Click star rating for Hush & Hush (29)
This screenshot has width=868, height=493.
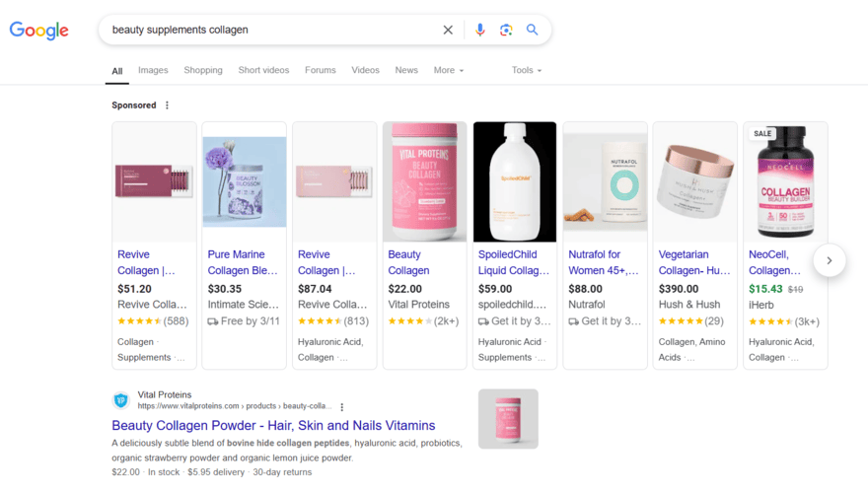(x=681, y=320)
